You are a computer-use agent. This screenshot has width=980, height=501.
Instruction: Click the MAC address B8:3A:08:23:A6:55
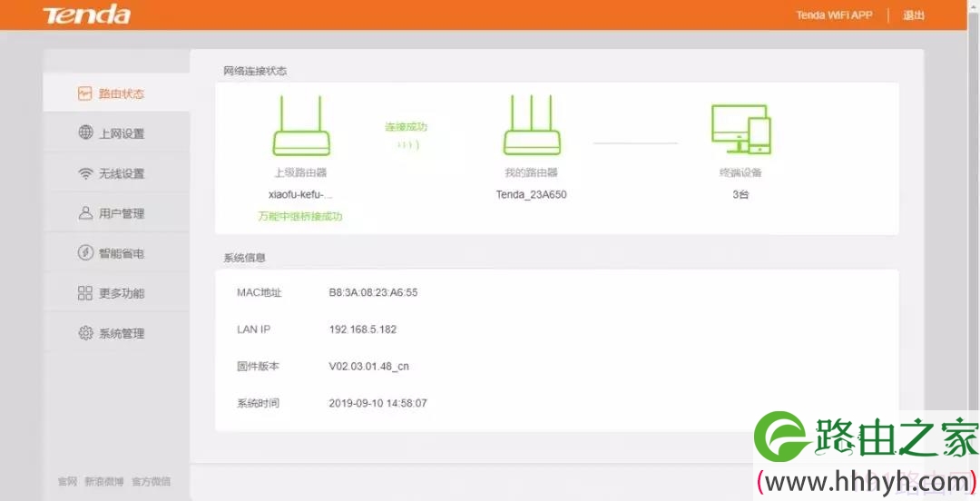(373, 292)
